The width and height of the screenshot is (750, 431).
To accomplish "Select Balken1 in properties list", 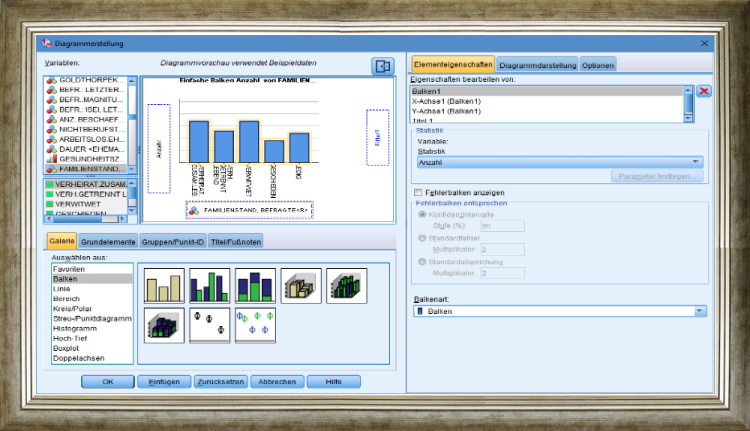I will (547, 91).
